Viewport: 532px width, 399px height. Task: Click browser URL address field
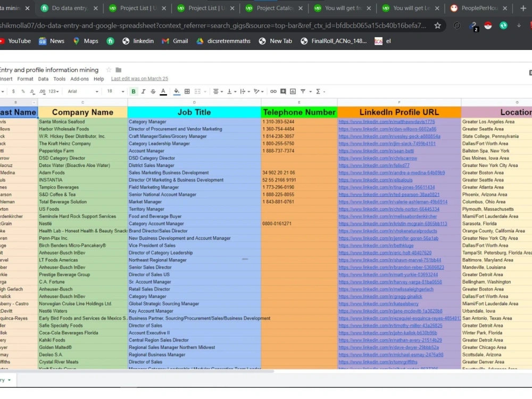(x=214, y=26)
